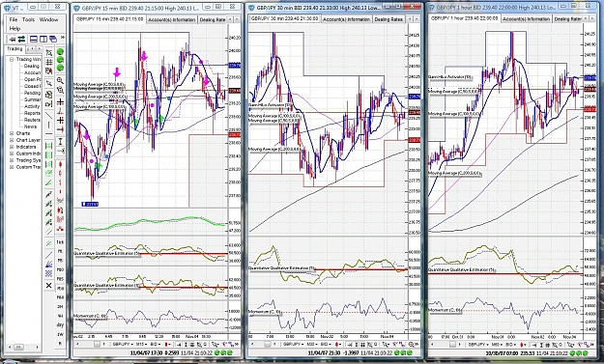Click Gann HiLo Activator label in 1 hour chart
The image size is (604, 364).
(x=450, y=77)
